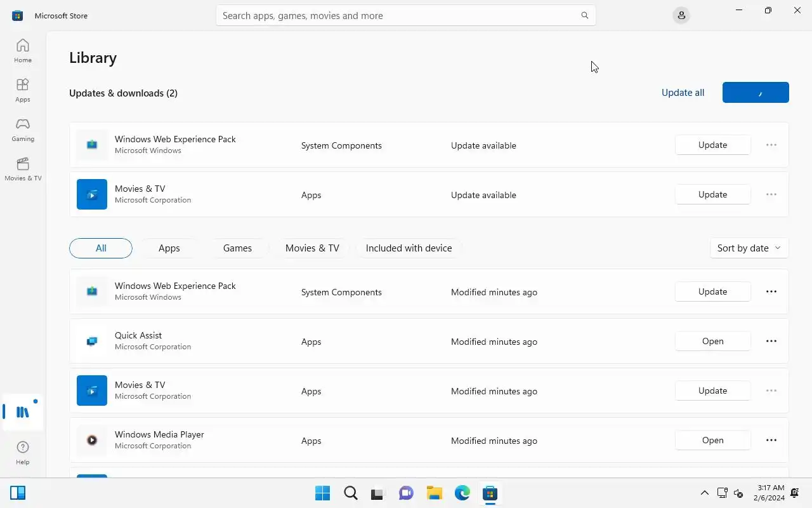Image resolution: width=812 pixels, height=508 pixels.
Task: Open the Gaming section
Action: 23,130
